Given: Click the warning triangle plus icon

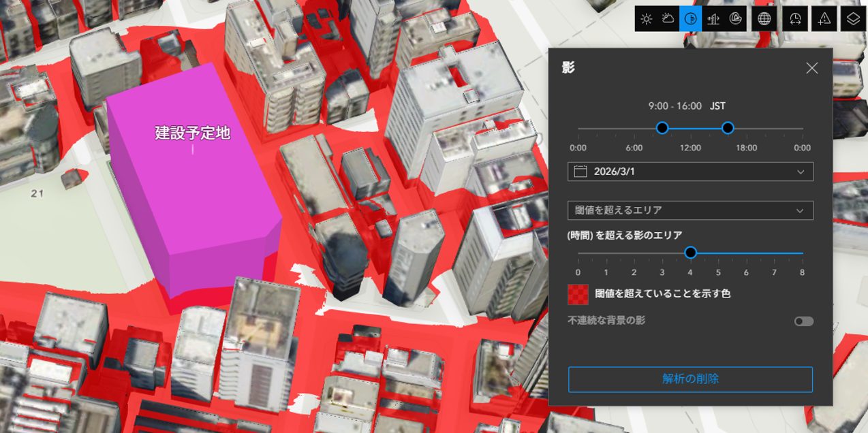Looking at the screenshot, I should tap(824, 19).
